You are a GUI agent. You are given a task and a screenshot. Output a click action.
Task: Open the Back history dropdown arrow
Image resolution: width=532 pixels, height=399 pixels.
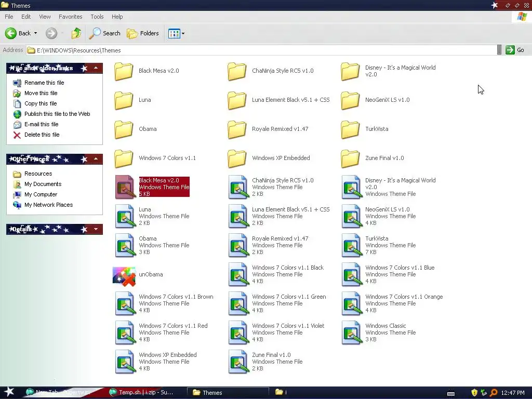[x=36, y=33]
